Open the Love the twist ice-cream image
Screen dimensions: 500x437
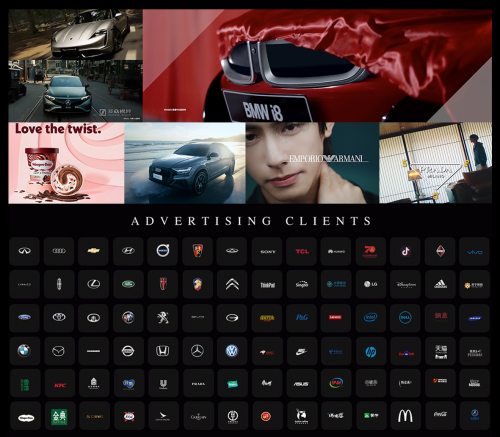tap(66, 163)
